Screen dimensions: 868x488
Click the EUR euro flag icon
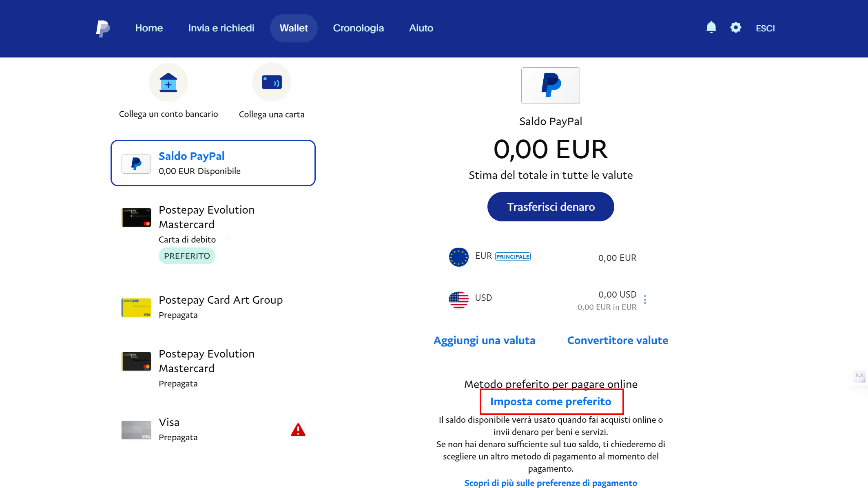click(x=458, y=257)
